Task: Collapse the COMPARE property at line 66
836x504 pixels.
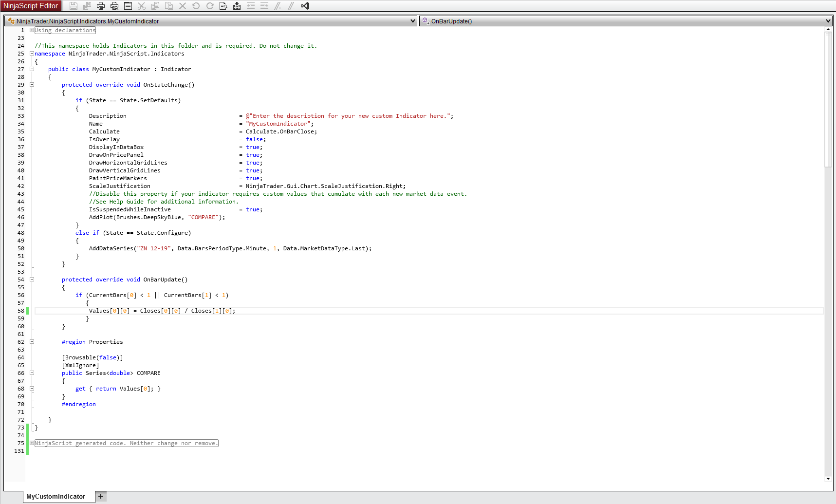Action: coord(32,373)
